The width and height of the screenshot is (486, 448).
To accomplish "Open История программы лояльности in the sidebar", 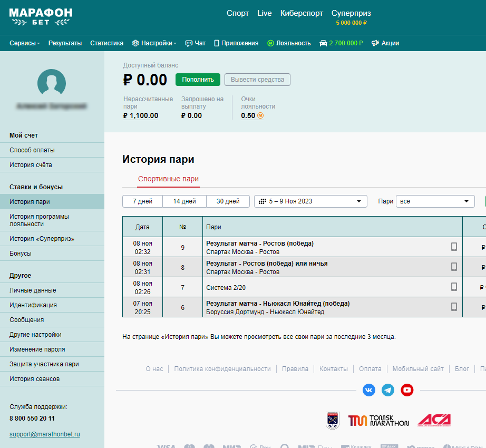I will [x=52, y=220].
